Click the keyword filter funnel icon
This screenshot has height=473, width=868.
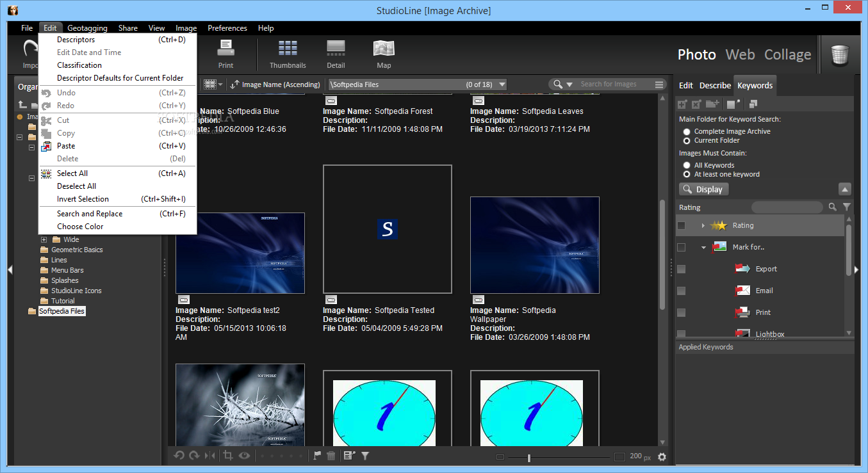(847, 207)
